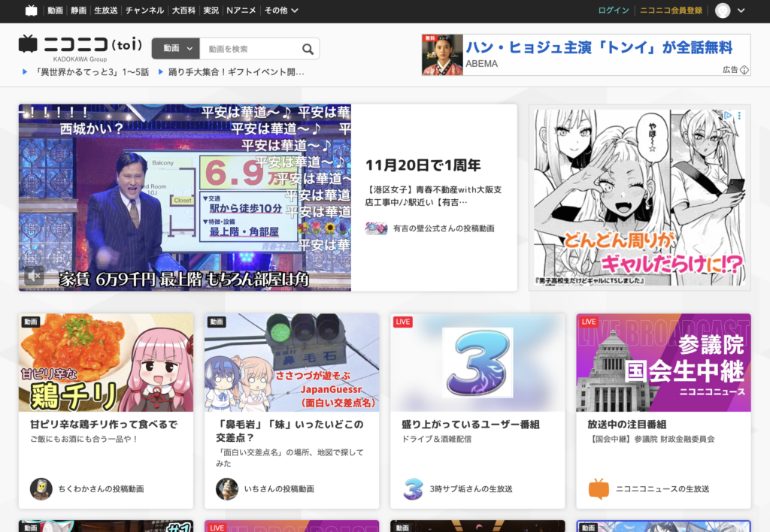Open the 参議院 国会生中継 live thumbnail
This screenshot has height=532, width=770.
tap(663, 362)
